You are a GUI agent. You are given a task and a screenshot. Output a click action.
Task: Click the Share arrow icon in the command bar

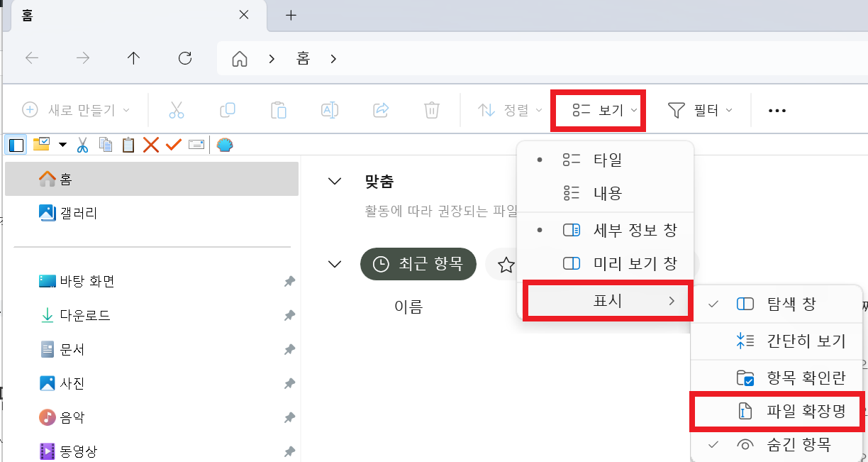381,110
